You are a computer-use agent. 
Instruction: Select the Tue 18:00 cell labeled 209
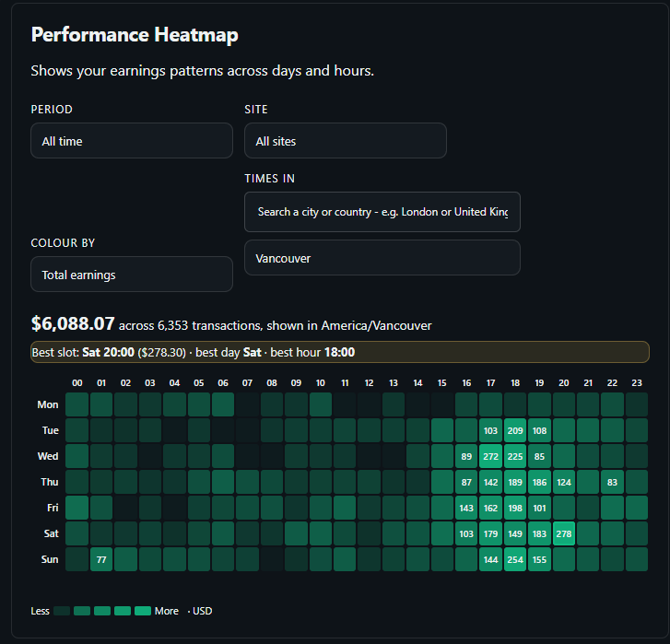click(x=515, y=430)
